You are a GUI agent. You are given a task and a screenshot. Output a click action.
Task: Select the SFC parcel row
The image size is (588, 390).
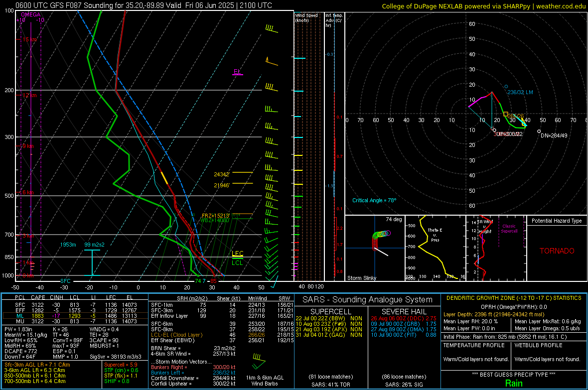point(76,305)
